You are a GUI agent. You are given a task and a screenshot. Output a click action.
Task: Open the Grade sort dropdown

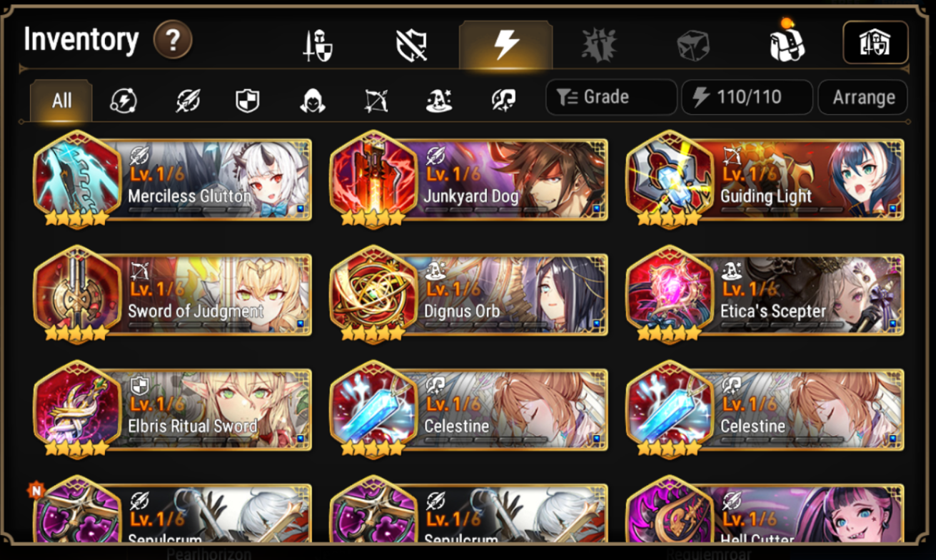click(x=611, y=97)
